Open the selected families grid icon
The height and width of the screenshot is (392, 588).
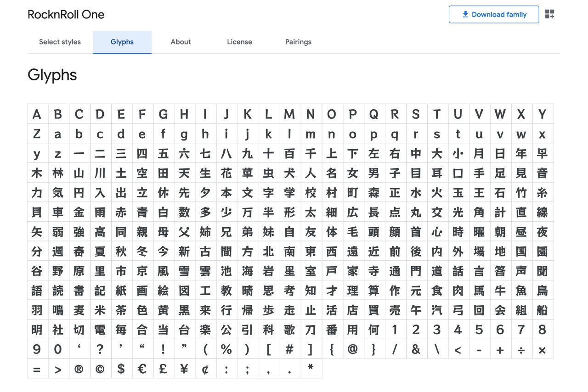[549, 14]
